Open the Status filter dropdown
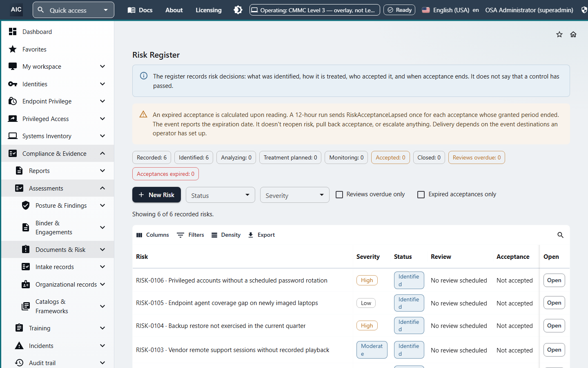 (220, 195)
